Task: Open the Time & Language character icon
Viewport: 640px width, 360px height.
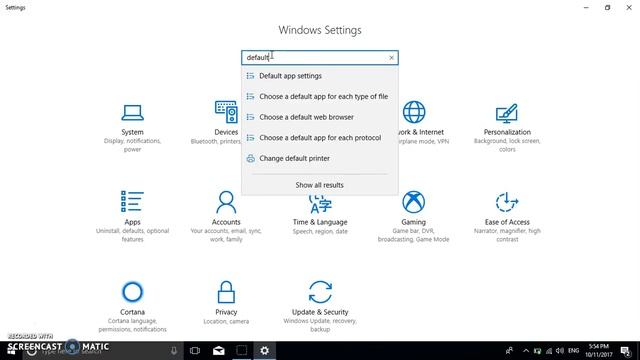Action: point(320,204)
